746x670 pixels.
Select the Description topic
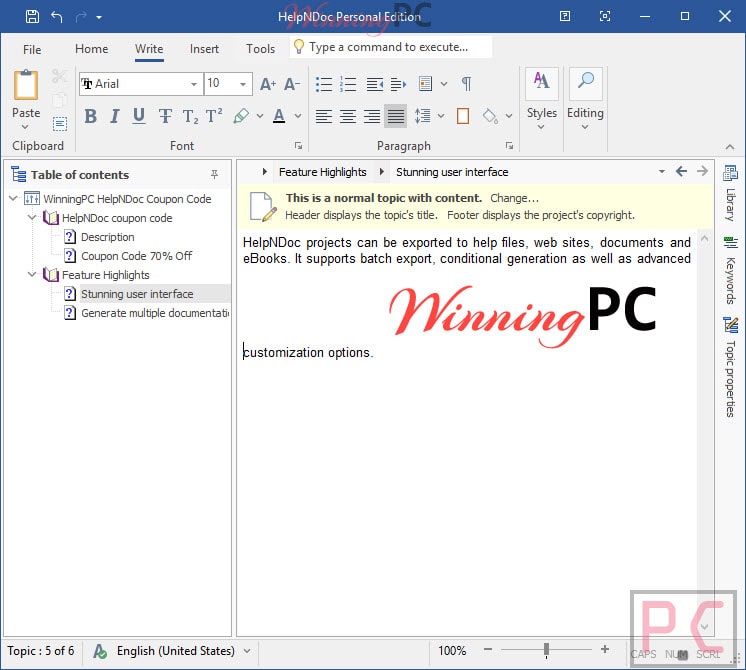[x=108, y=237]
